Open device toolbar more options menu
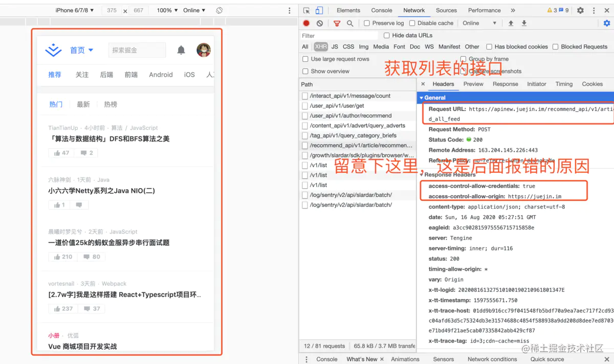 pyautogui.click(x=290, y=10)
